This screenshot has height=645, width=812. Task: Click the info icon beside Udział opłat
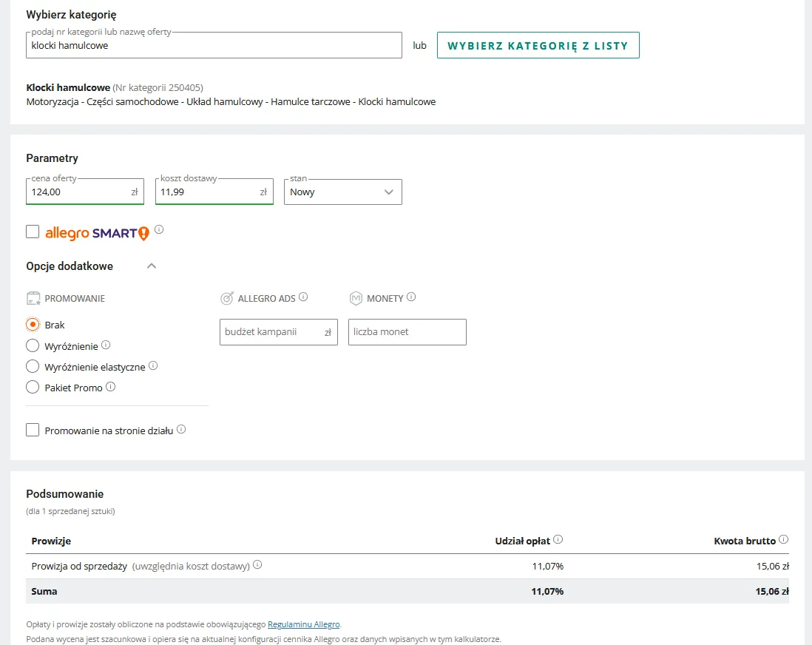point(558,539)
